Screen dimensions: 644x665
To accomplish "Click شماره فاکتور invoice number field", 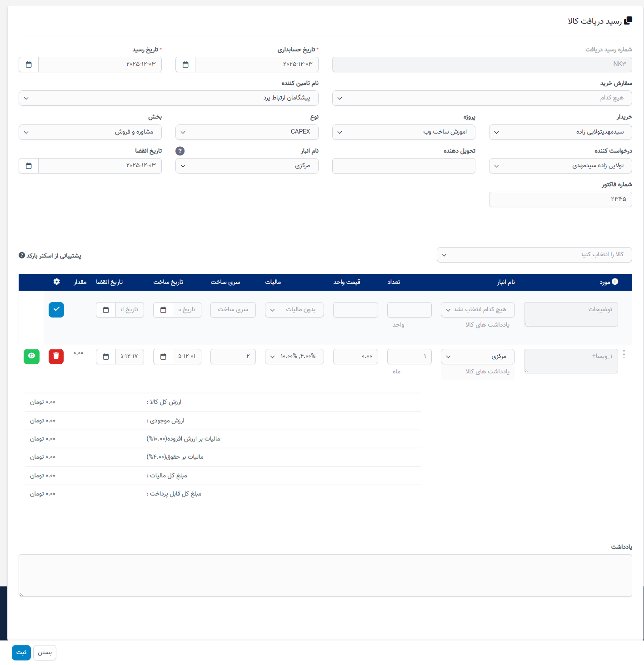I will 560,199.
